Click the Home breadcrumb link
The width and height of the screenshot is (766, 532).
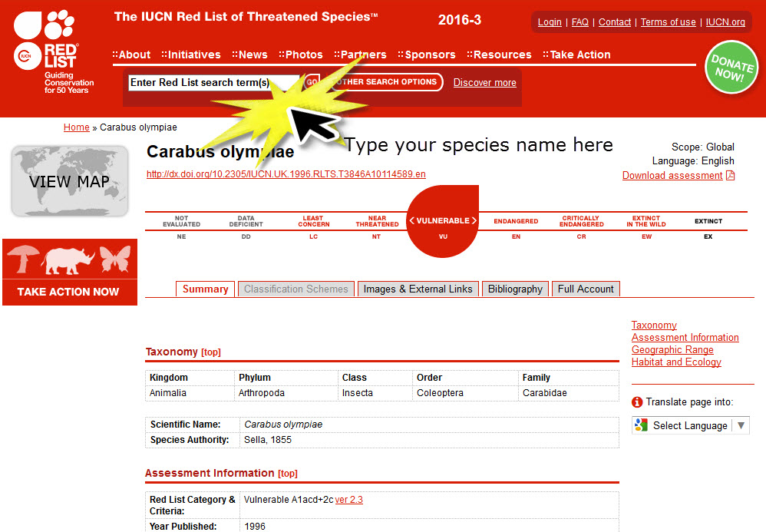(77, 127)
